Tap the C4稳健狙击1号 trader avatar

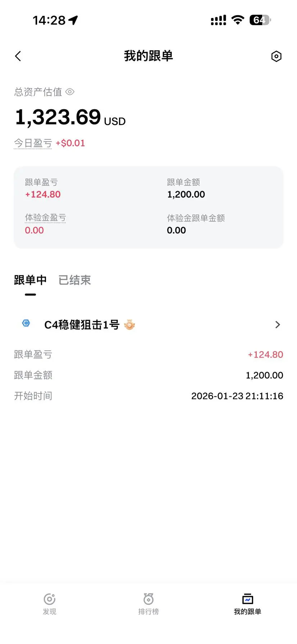click(26, 323)
